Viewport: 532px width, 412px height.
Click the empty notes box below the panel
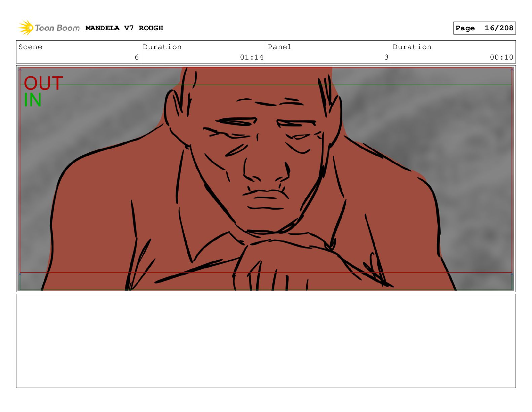coord(266,341)
